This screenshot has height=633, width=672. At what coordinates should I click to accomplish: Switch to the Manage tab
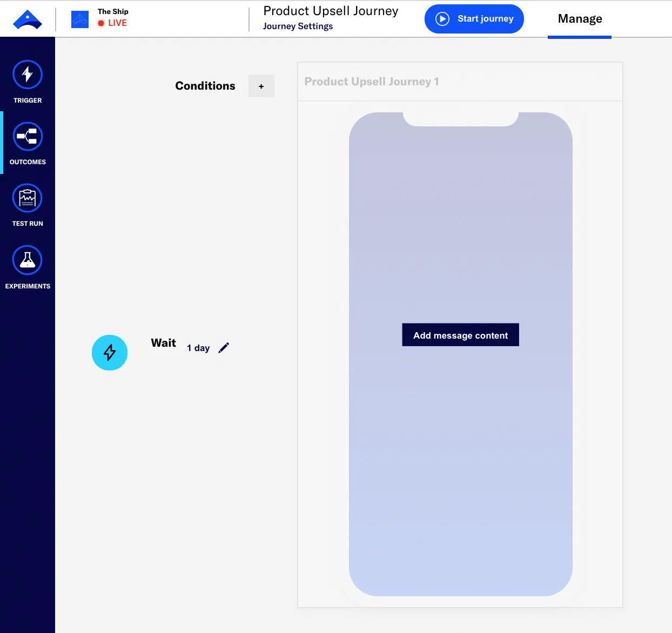point(579,18)
